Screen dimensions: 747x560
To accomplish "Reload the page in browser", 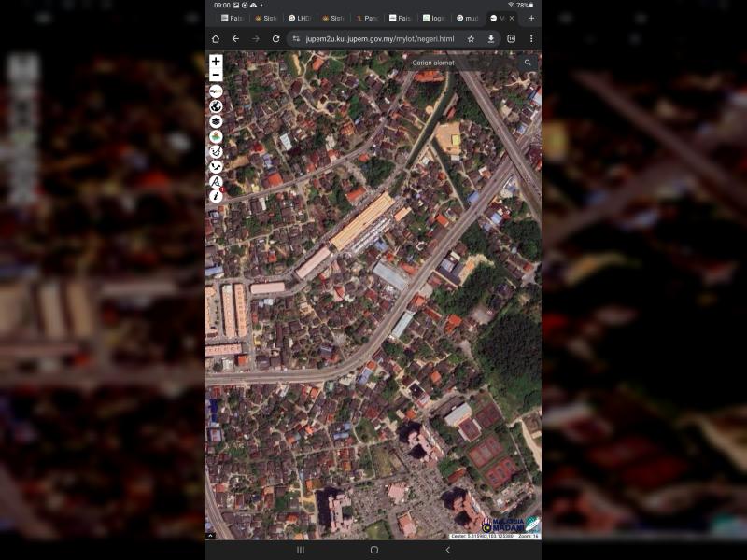I will (275, 39).
